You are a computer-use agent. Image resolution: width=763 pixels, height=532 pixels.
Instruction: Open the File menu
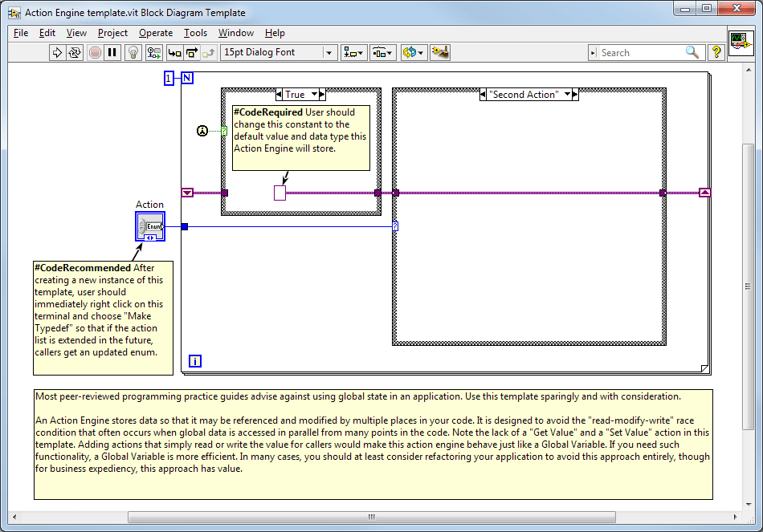pos(20,33)
